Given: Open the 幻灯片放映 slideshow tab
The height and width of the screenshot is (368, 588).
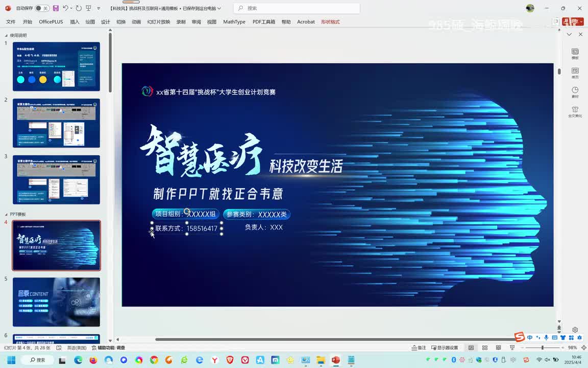Looking at the screenshot, I should 159,22.
